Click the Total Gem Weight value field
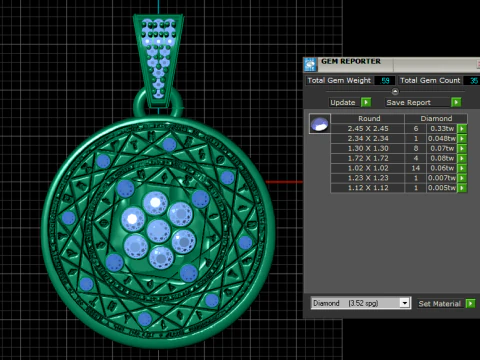This screenshot has height=360, width=480. tap(384, 81)
